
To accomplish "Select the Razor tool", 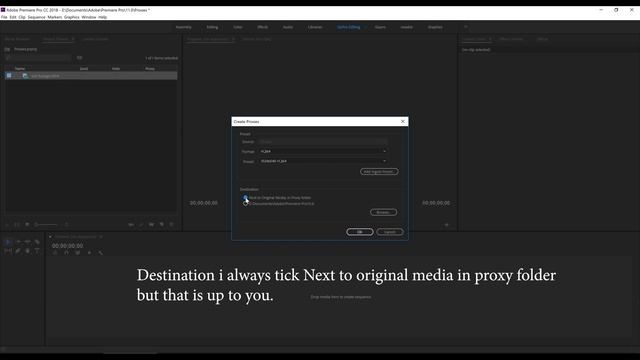I will click(37, 242).
